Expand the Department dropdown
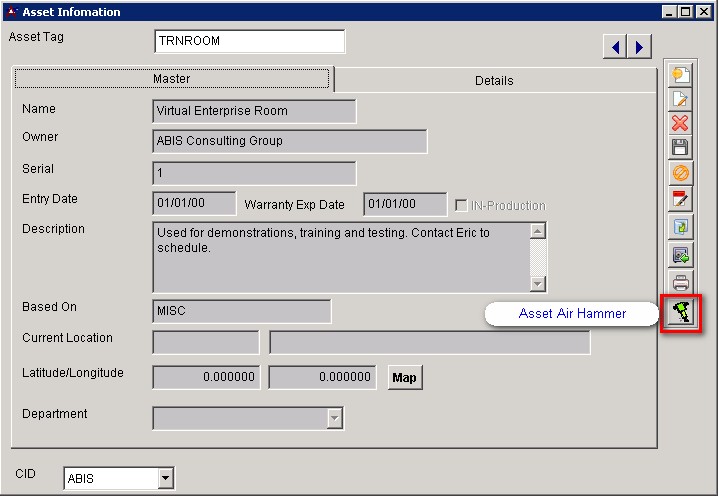This screenshot has width=718, height=496. (x=335, y=418)
